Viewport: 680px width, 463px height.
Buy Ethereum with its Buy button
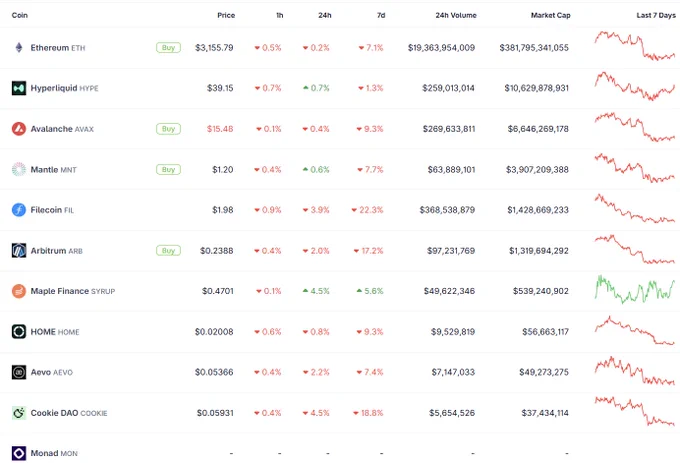tap(168, 47)
